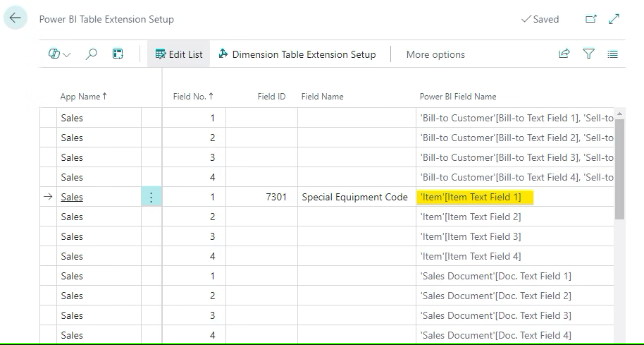Click Field ID cell in Item Text Field 3 row
This screenshot has height=345, width=644.
[x=261, y=236]
